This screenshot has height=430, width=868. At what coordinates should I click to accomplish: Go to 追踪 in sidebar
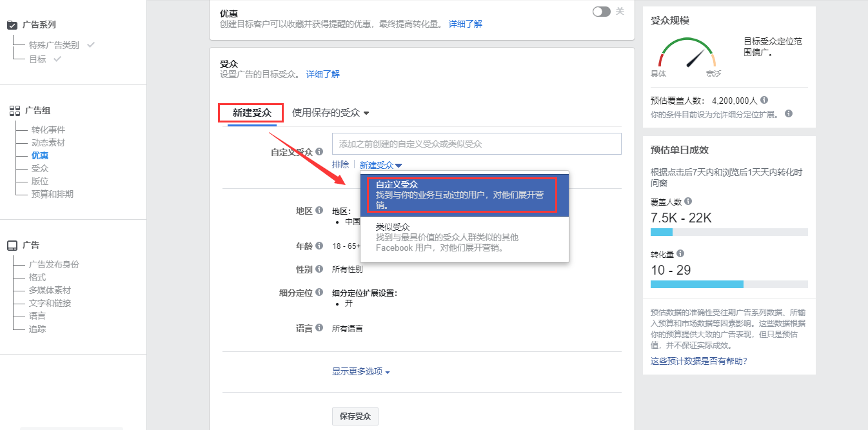37,329
